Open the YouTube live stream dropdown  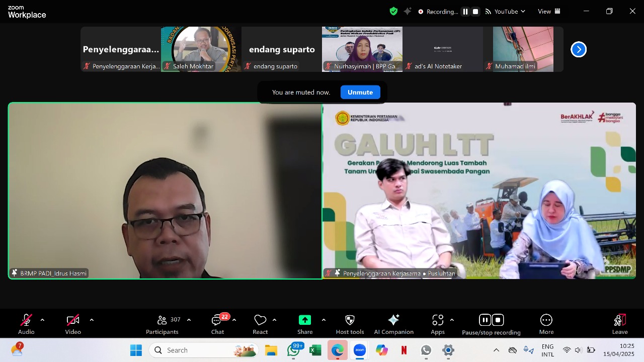(506, 12)
